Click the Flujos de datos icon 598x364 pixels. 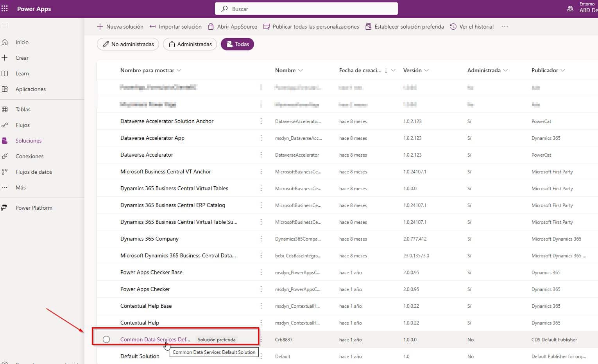[5, 172]
